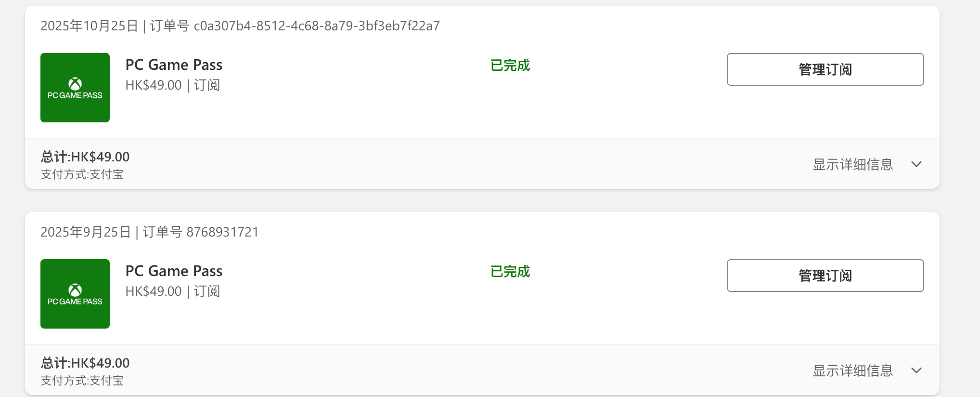Click 显示详细信息 text in September order

point(852,371)
